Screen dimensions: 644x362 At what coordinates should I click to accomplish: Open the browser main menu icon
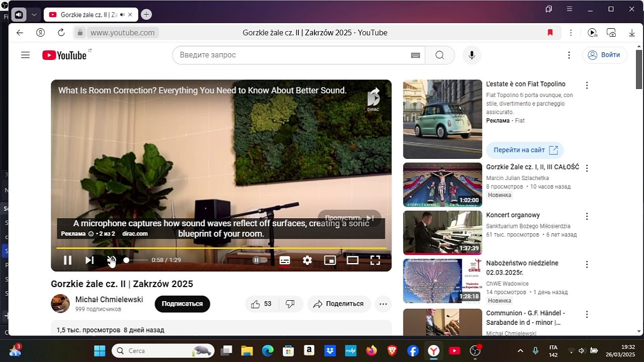coord(569,9)
